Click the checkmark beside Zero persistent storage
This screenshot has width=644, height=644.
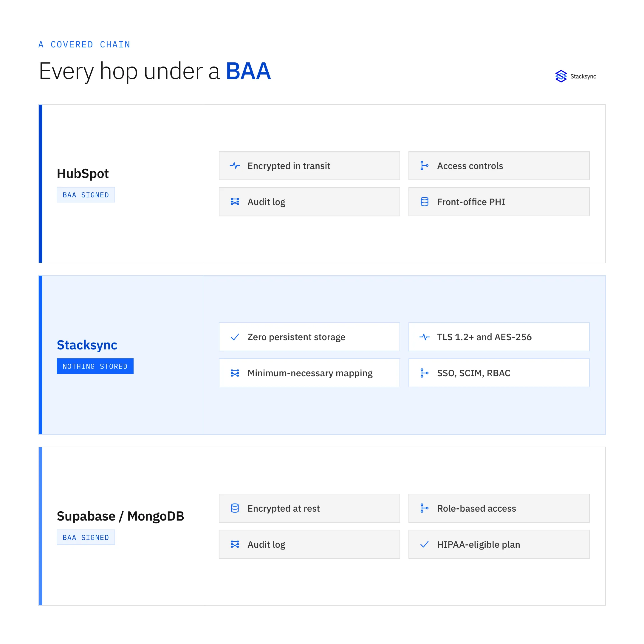point(235,337)
